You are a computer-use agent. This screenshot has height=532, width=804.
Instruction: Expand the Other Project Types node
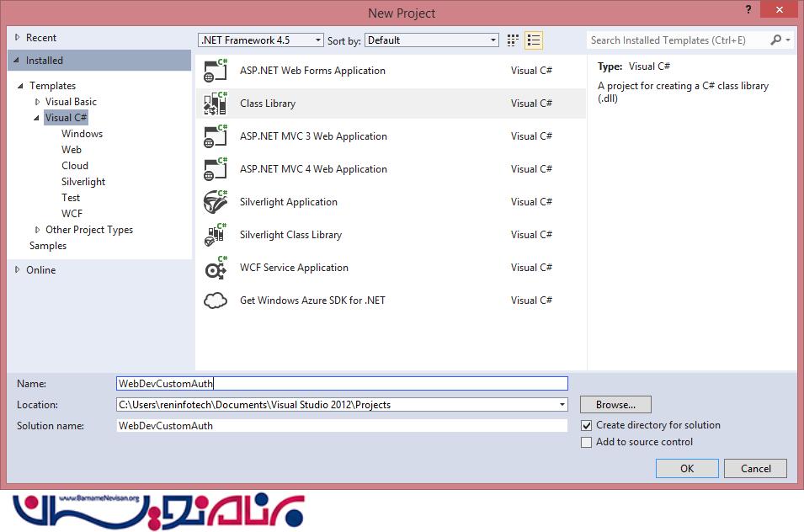tap(37, 230)
